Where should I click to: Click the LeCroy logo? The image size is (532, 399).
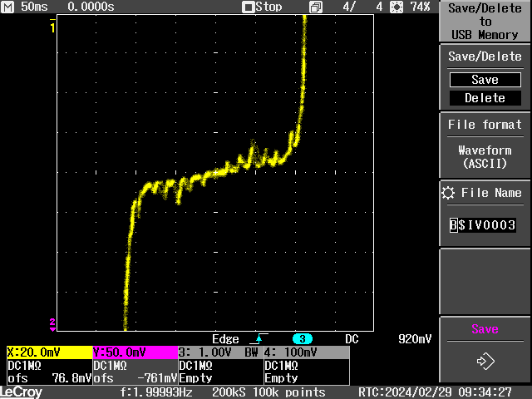click(x=21, y=392)
